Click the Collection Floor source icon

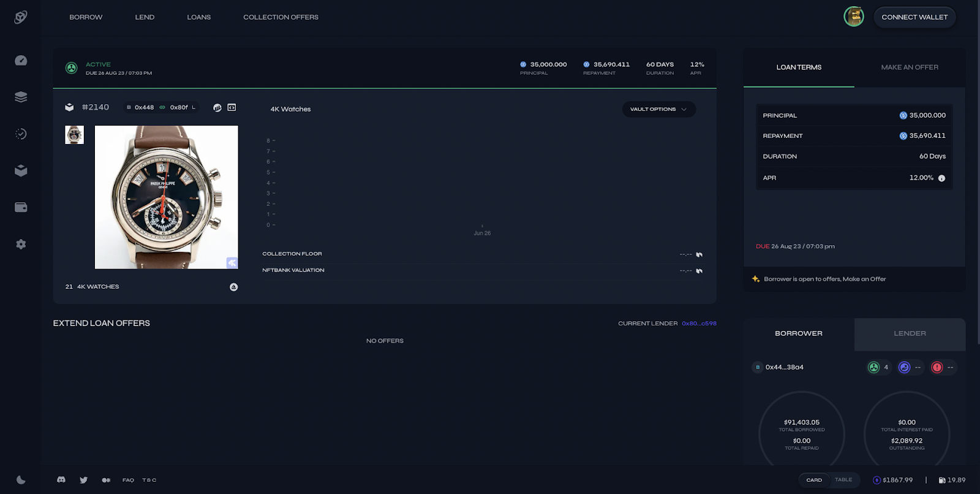tap(699, 254)
